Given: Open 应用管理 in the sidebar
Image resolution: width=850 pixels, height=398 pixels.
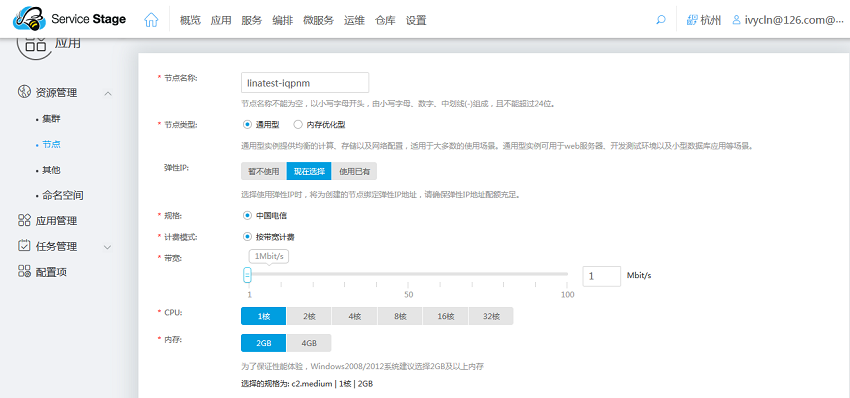Looking at the screenshot, I should click(x=56, y=221).
